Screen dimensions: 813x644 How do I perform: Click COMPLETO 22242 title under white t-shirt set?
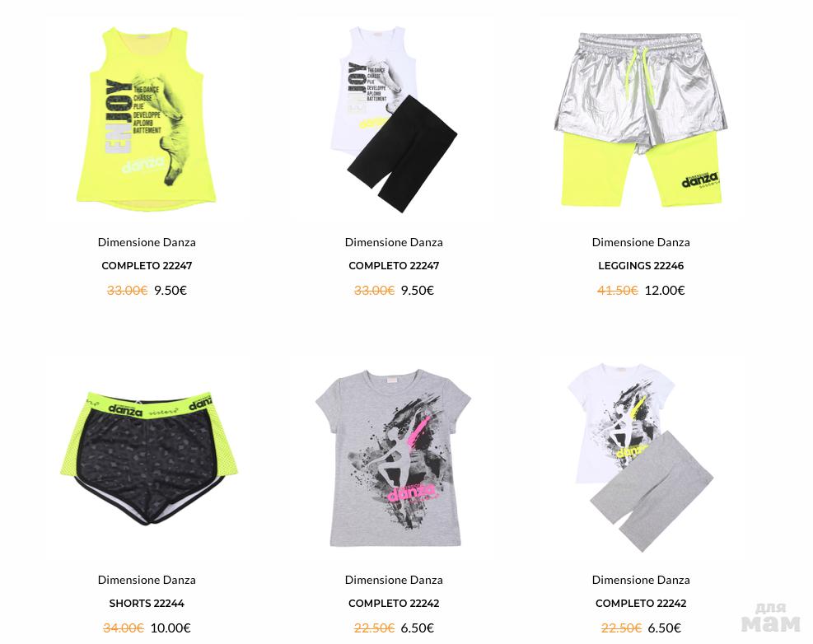(641, 603)
